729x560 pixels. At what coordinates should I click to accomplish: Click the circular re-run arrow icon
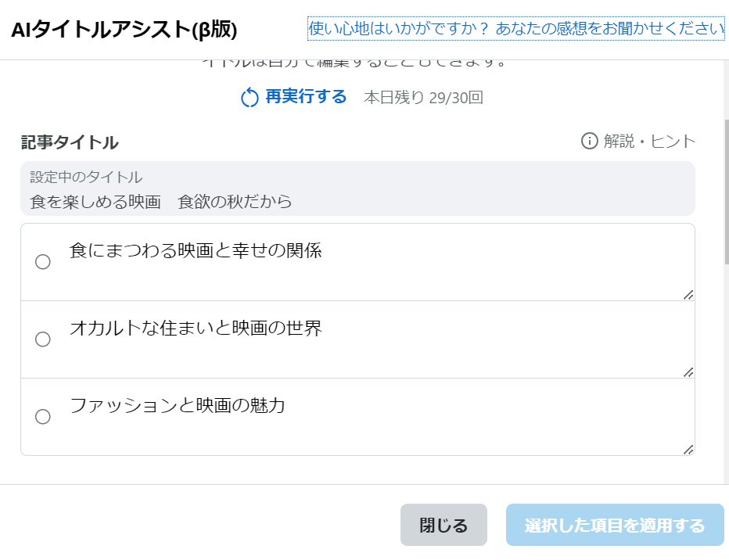tap(250, 98)
